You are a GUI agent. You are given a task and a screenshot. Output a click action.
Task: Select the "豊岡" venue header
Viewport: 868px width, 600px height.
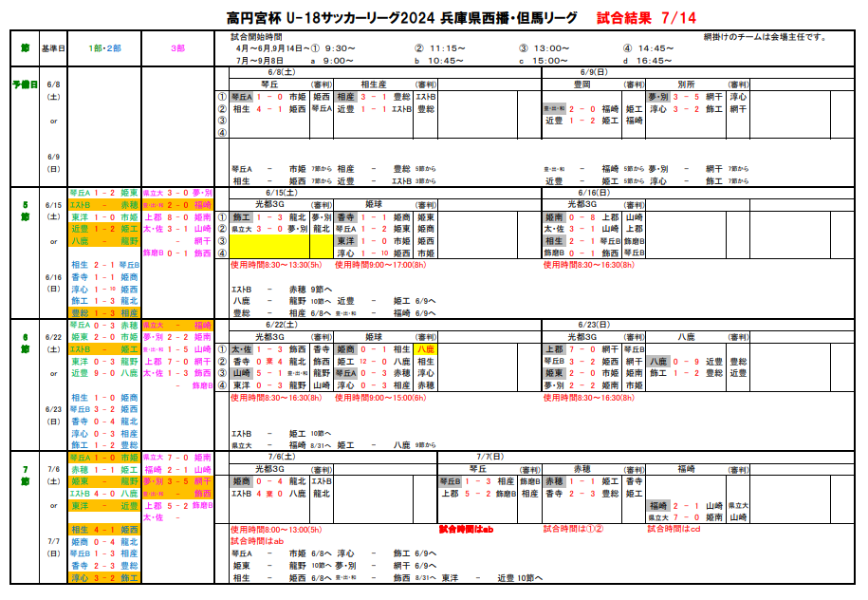click(x=582, y=84)
